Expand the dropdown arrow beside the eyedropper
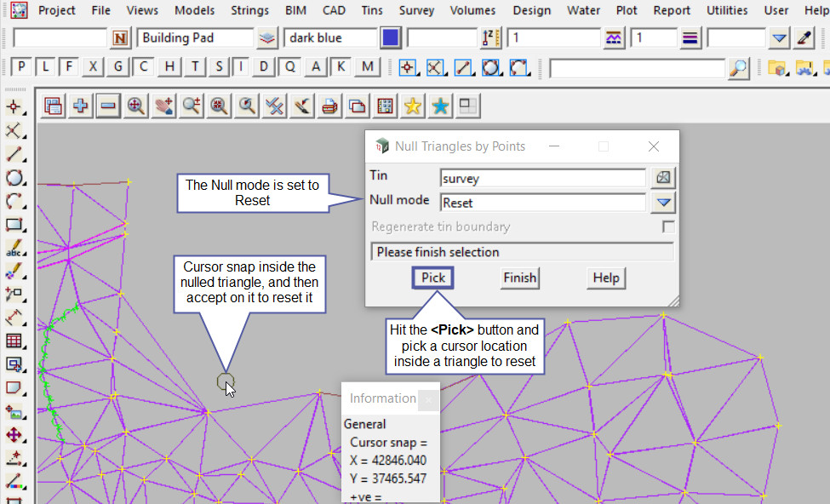The width and height of the screenshot is (830, 504). coord(779,38)
